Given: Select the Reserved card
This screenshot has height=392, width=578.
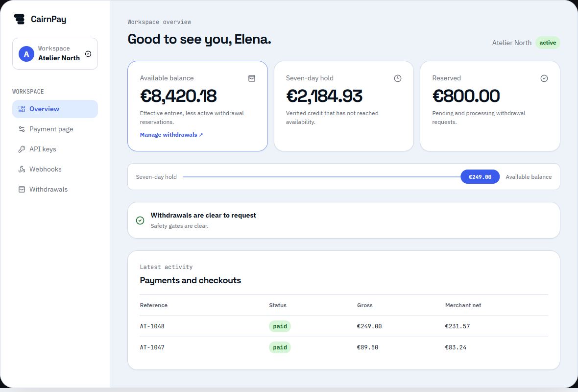Looking at the screenshot, I should click(x=490, y=106).
